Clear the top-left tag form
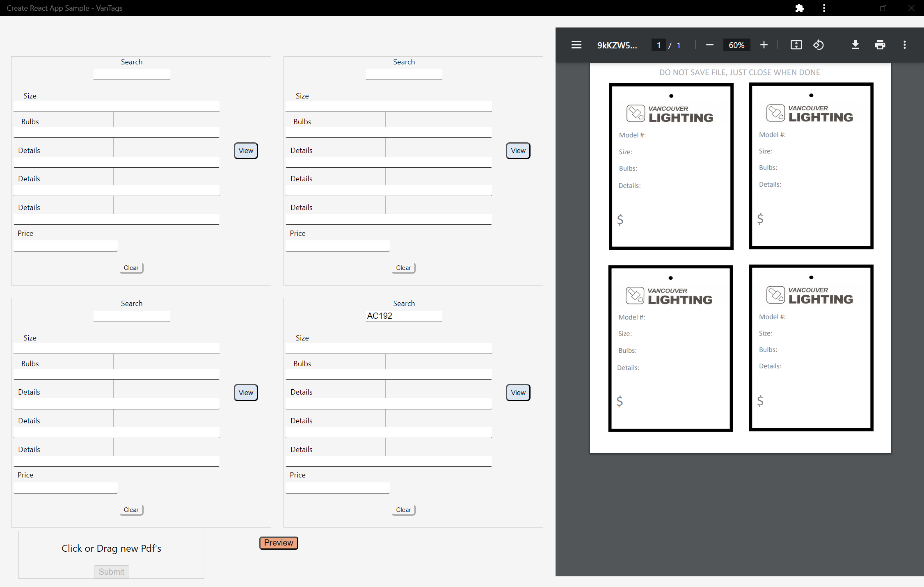Screen dimensions: 924x587 131,268
